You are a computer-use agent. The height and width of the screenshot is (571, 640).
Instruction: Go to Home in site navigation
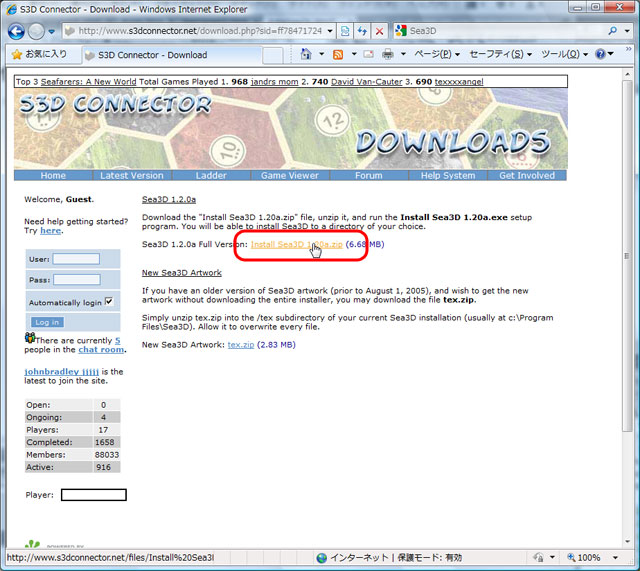[x=53, y=176]
